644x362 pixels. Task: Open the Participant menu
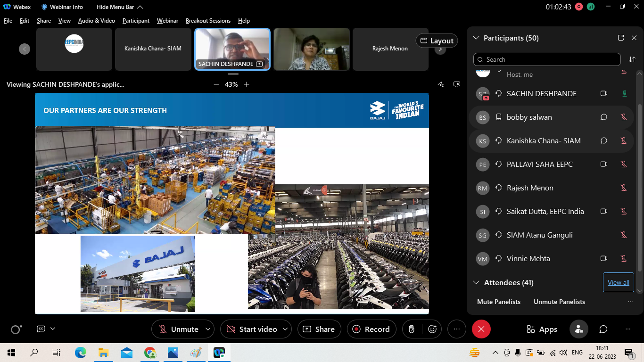pos(136,21)
